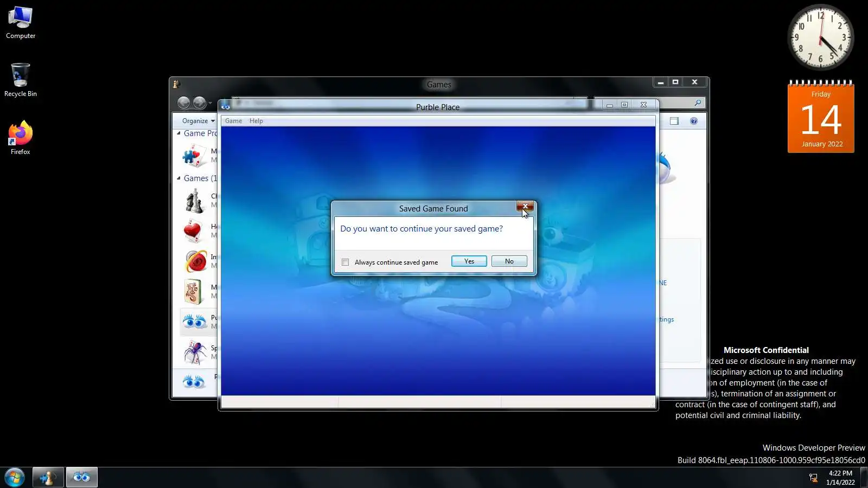Select the Internet game icon with red swirl
Screen dimensions: 868x488
point(195,261)
